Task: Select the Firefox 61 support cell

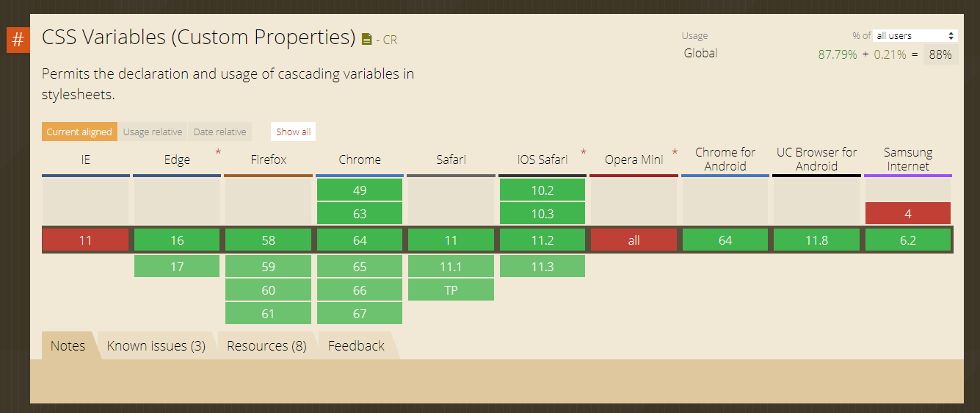Action: [269, 313]
